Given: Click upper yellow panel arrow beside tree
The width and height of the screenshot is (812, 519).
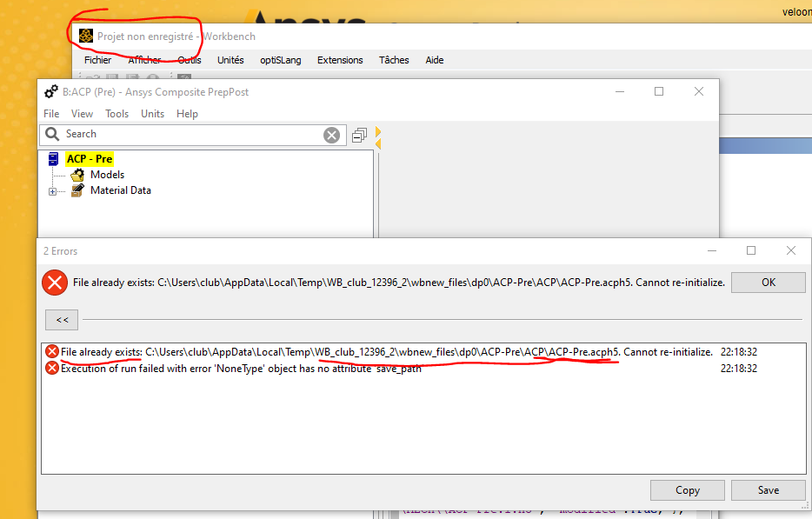Looking at the screenshot, I should 378,131.
